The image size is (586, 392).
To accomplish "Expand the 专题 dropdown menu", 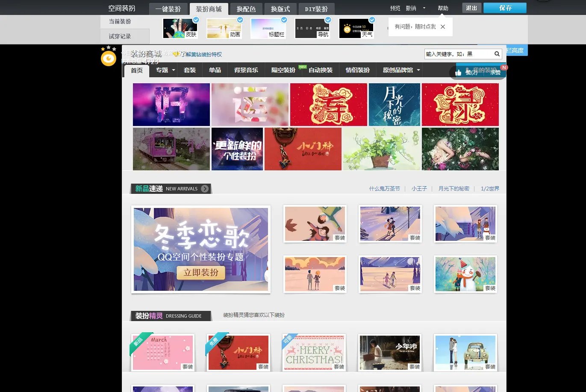I will click(x=174, y=70).
